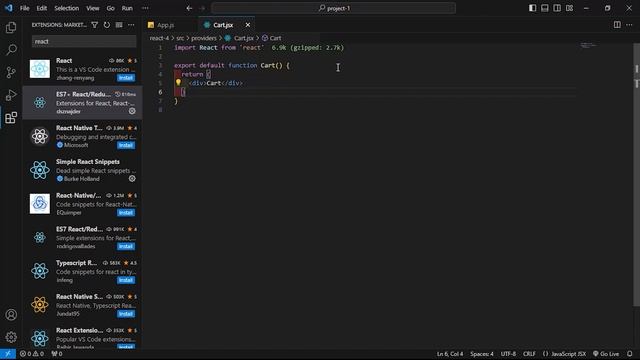Click the lightbulb code action icon

click(178, 82)
